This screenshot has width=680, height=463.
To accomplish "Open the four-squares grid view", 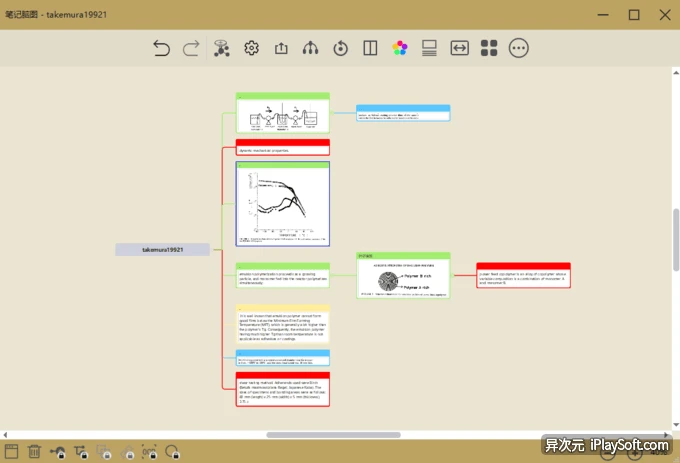I will (489, 48).
